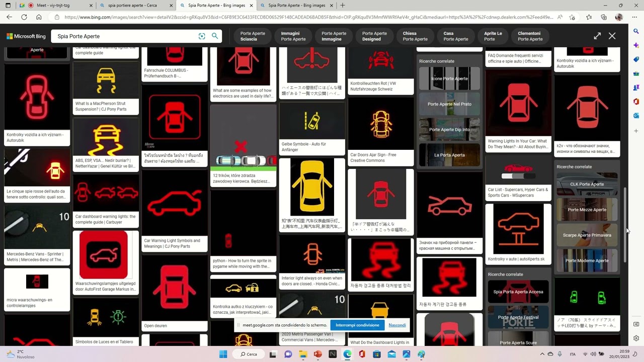Screen dimensions: 644x362
Task: Open related search Scarpe Aperte Primavera
Action: (587, 235)
